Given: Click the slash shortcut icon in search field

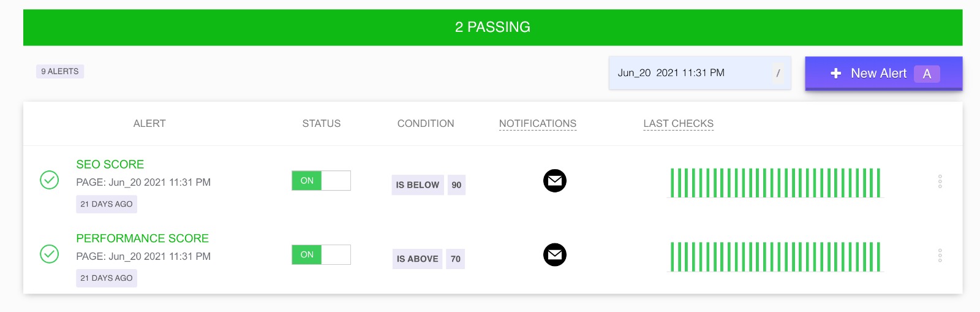Looking at the screenshot, I should 778,73.
